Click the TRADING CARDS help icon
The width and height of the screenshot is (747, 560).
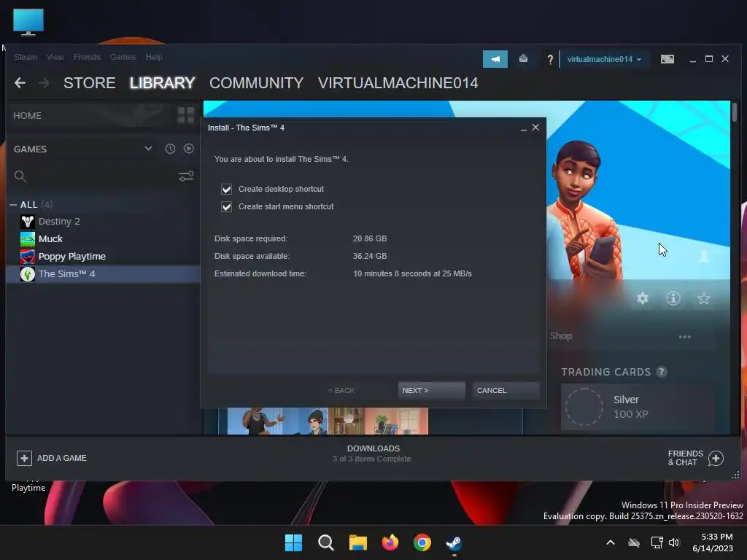click(661, 372)
